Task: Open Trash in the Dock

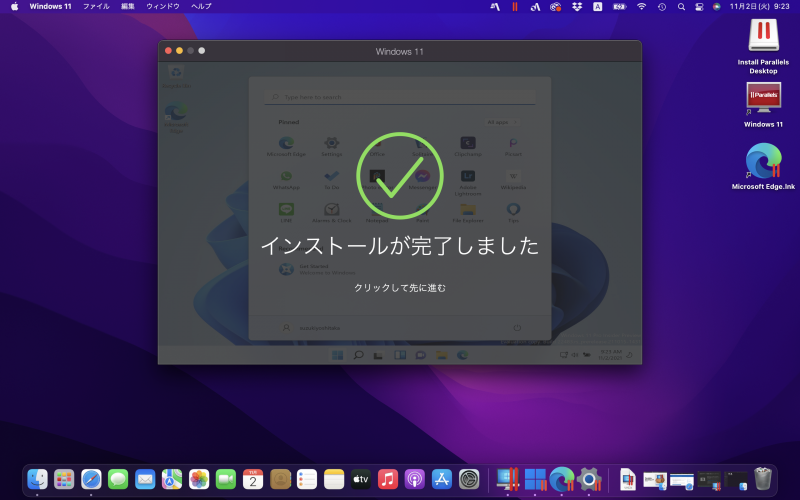Action: (x=763, y=479)
